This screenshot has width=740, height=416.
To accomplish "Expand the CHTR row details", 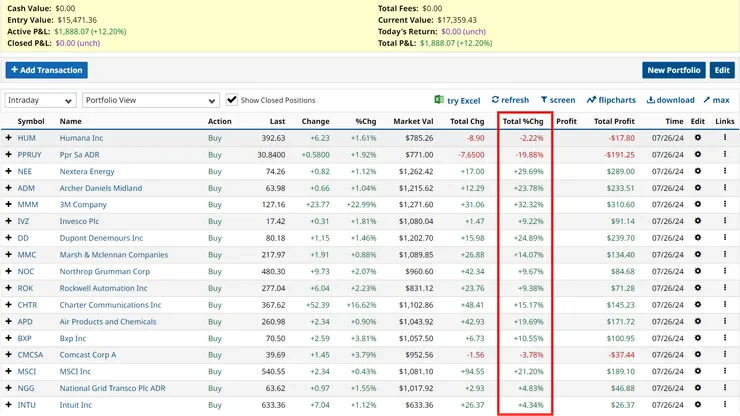I will point(9,305).
